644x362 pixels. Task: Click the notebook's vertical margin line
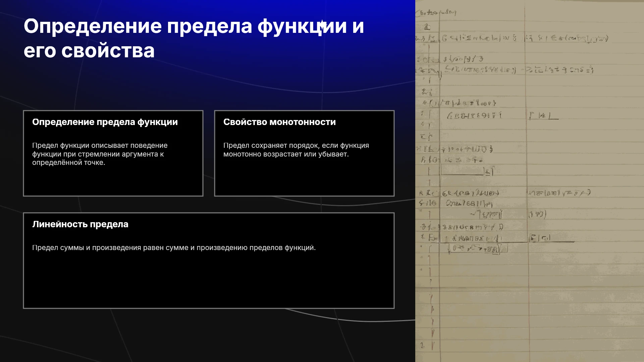pyautogui.click(x=439, y=181)
